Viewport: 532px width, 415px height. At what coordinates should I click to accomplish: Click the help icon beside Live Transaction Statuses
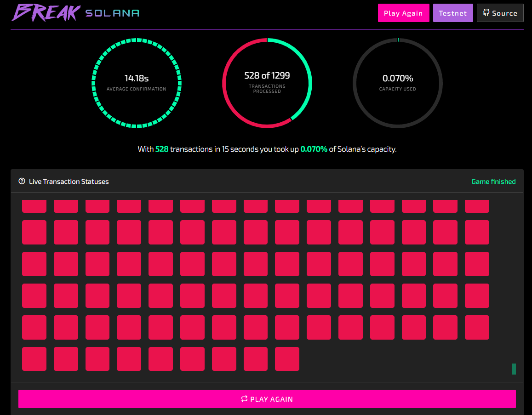click(22, 181)
